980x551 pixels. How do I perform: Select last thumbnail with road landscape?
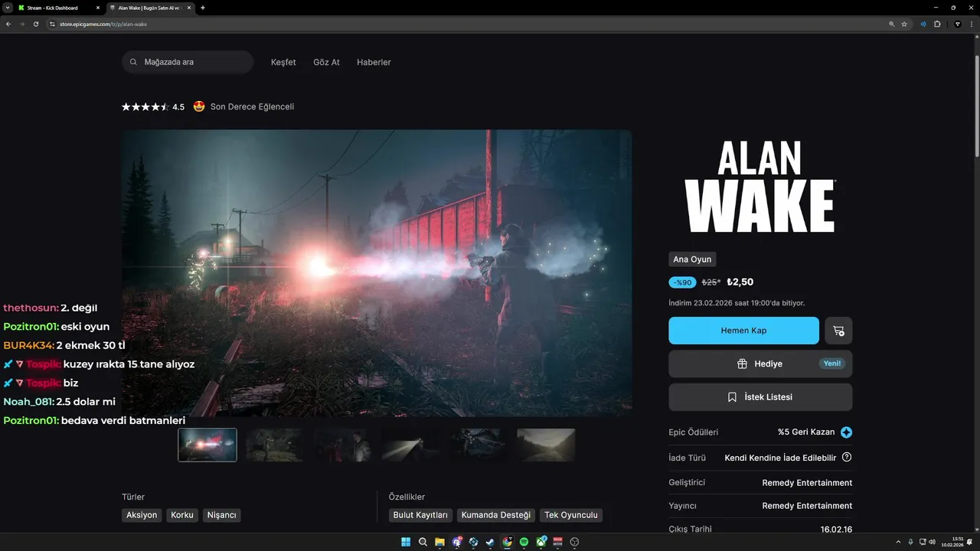click(x=546, y=445)
